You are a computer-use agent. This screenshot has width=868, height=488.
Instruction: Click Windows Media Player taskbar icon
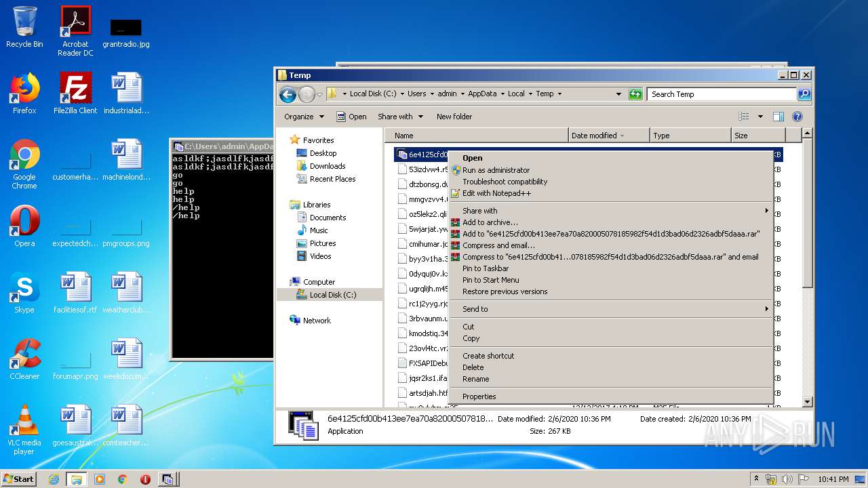pos(100,479)
